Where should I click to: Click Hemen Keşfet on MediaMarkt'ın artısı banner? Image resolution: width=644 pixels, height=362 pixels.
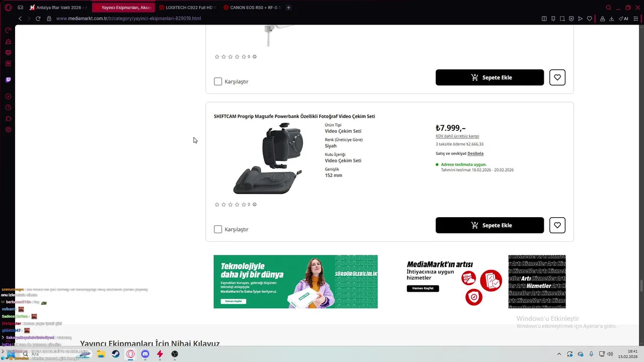423,289
